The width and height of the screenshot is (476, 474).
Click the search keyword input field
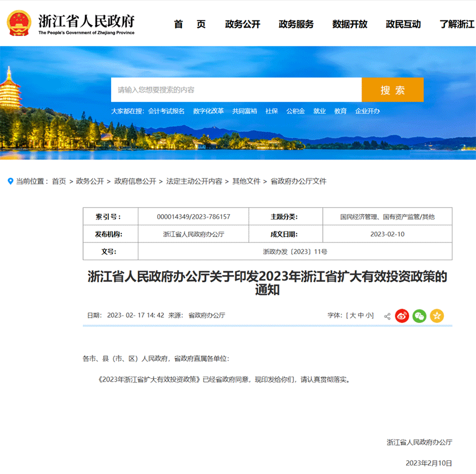tap(236, 90)
